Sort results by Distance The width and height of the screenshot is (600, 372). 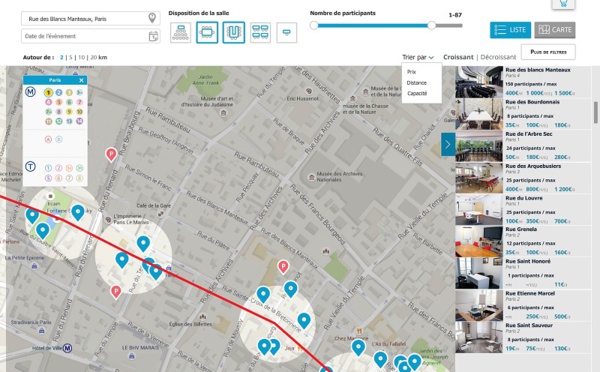click(x=416, y=83)
